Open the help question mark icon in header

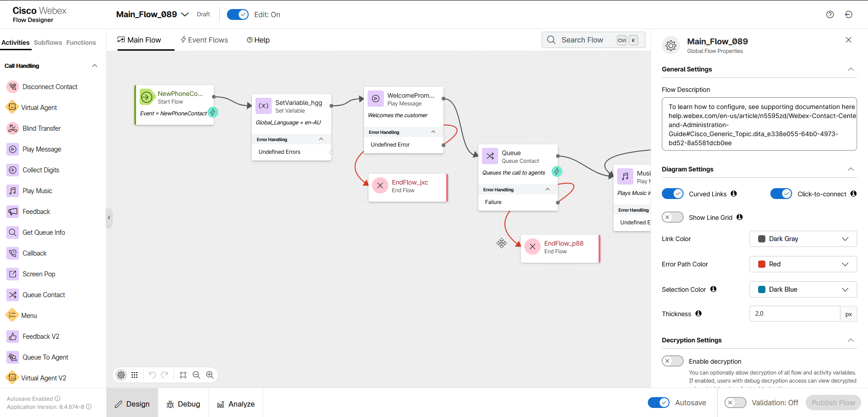pos(830,14)
